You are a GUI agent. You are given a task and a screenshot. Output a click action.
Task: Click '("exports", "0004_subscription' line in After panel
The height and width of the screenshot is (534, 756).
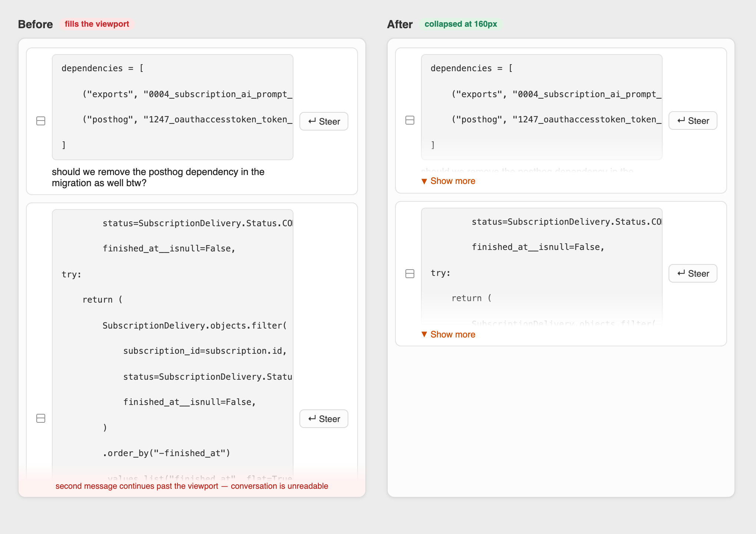[x=556, y=94]
